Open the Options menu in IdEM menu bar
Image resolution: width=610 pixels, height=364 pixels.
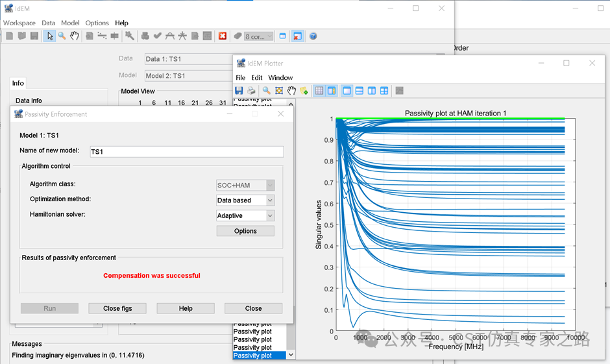(x=97, y=23)
